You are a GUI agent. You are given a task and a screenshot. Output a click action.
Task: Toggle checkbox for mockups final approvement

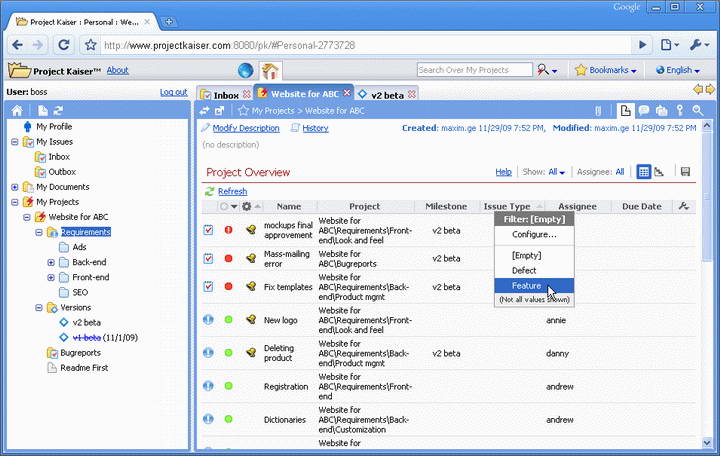coord(208,229)
